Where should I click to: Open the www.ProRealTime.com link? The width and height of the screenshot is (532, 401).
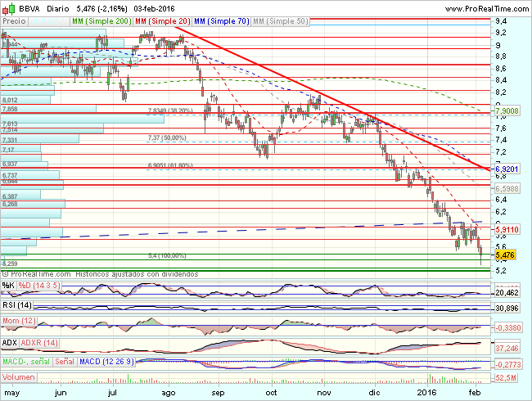click(x=487, y=9)
